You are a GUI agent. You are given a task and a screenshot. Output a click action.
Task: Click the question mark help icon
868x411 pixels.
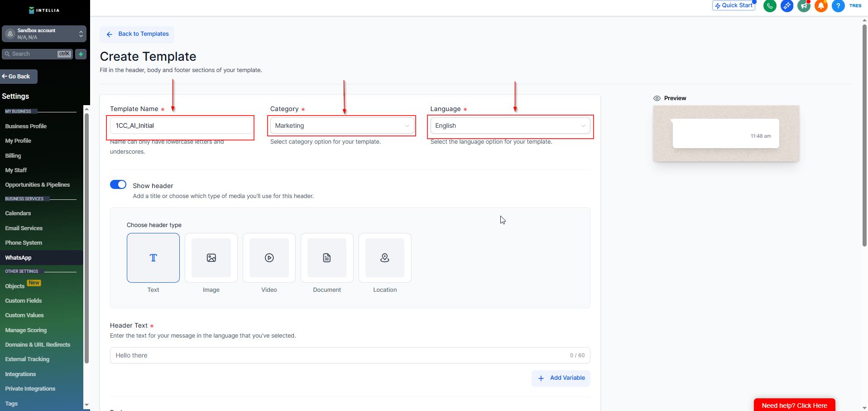pyautogui.click(x=838, y=6)
